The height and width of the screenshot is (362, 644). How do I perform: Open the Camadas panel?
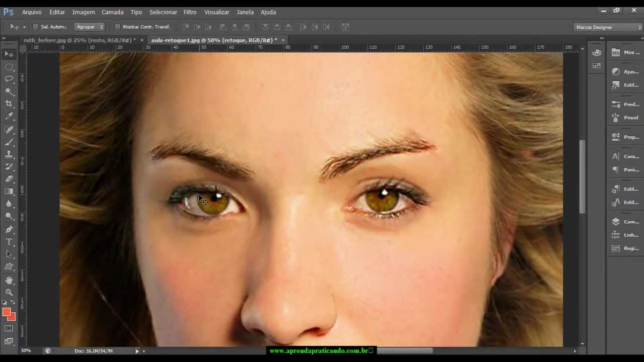625,222
